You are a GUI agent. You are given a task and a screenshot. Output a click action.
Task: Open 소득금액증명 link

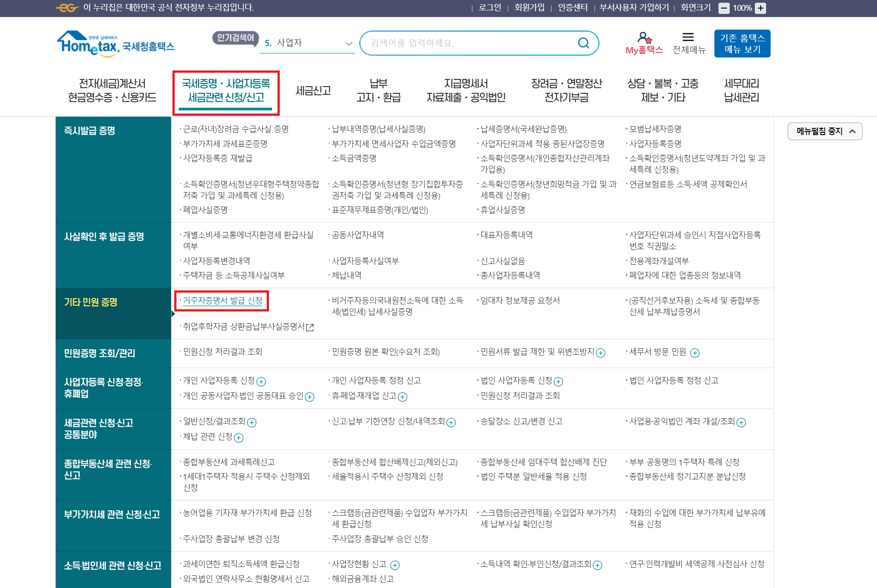(x=354, y=158)
